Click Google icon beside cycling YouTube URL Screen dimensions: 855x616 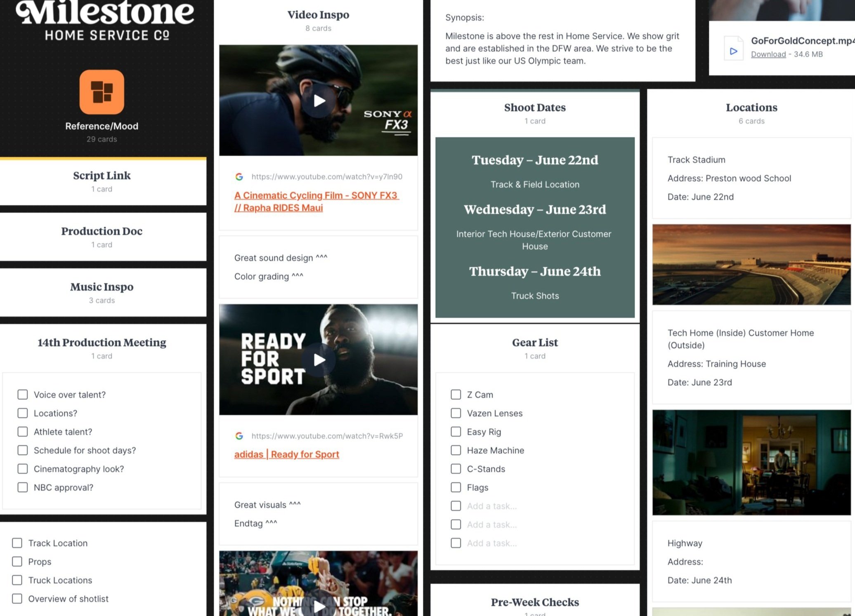(239, 176)
